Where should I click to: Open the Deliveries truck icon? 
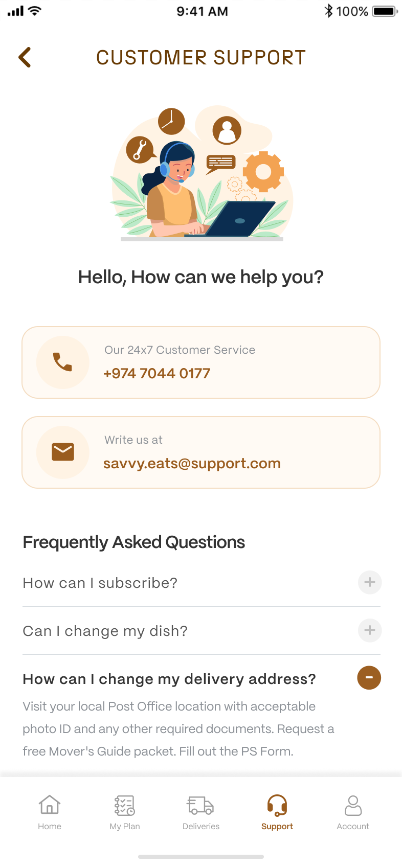point(200,805)
